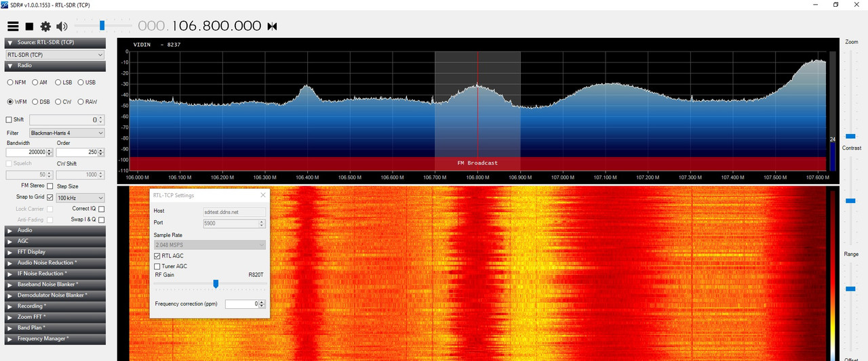The image size is (868, 361).
Task: Uncheck RTL AGC in RTL-TCP Settings
Action: pyautogui.click(x=157, y=256)
